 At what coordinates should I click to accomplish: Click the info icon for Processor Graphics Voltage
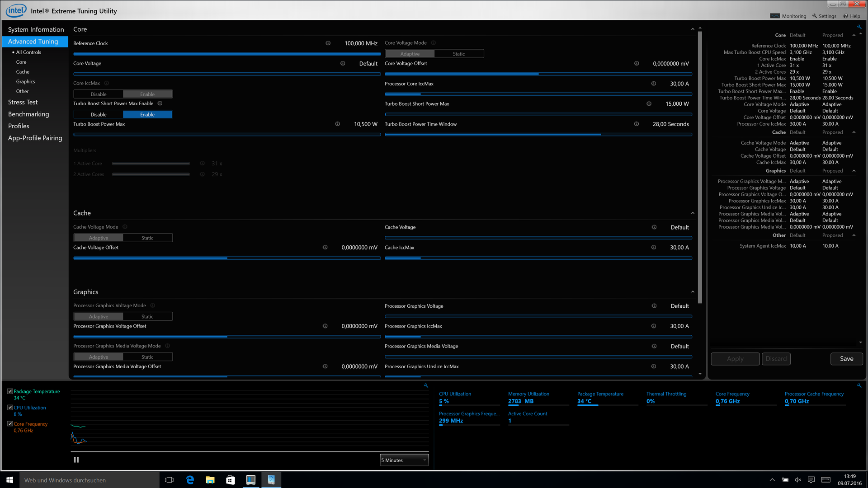(654, 306)
